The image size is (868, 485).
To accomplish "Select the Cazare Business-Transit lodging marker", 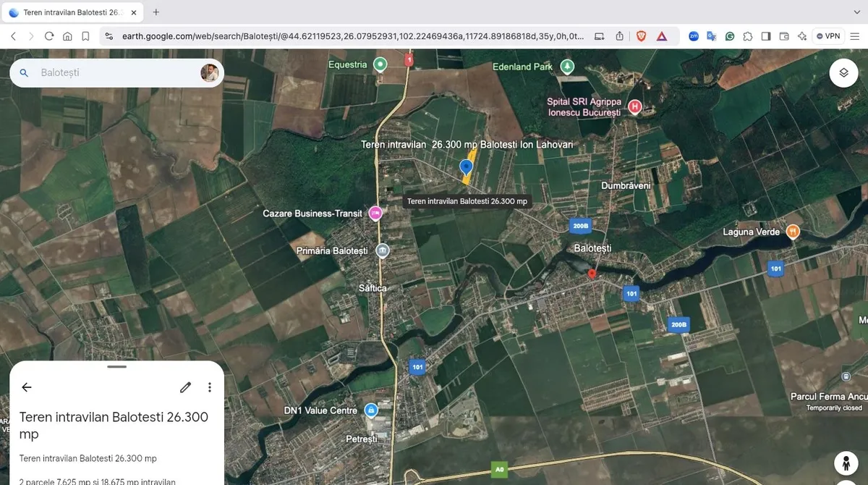I will (375, 213).
